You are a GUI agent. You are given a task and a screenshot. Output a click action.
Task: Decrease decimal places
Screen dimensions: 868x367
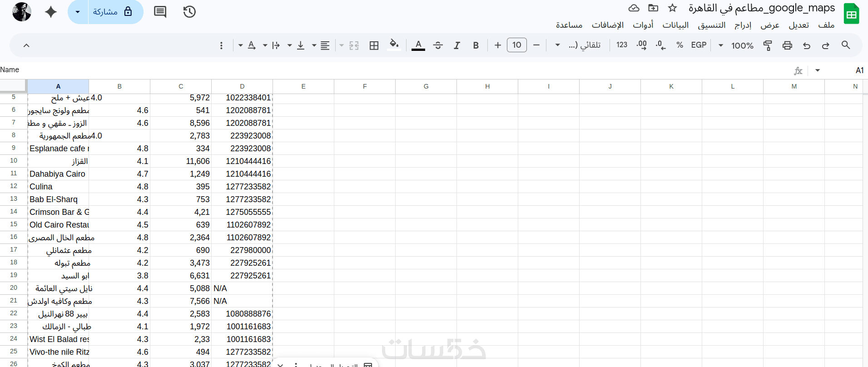[661, 45]
